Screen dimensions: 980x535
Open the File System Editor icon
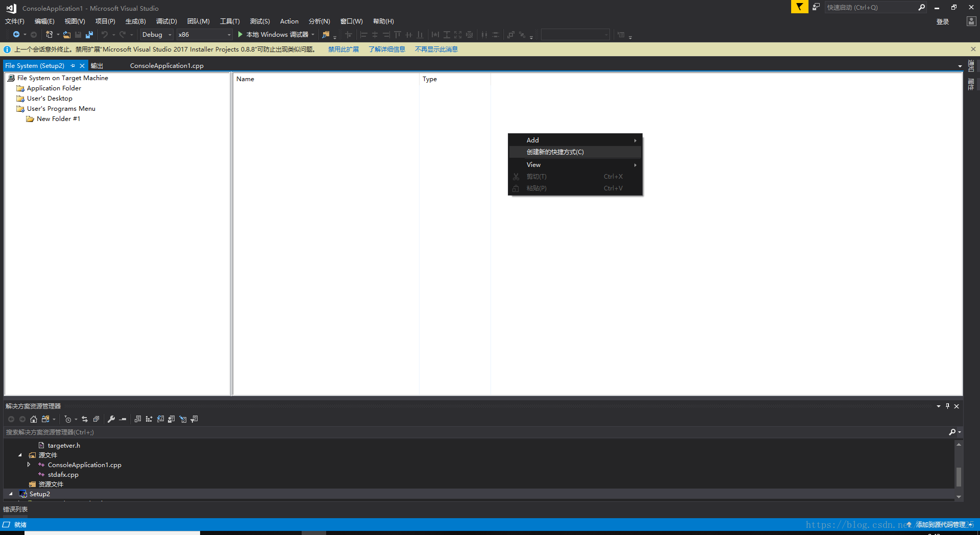138,419
